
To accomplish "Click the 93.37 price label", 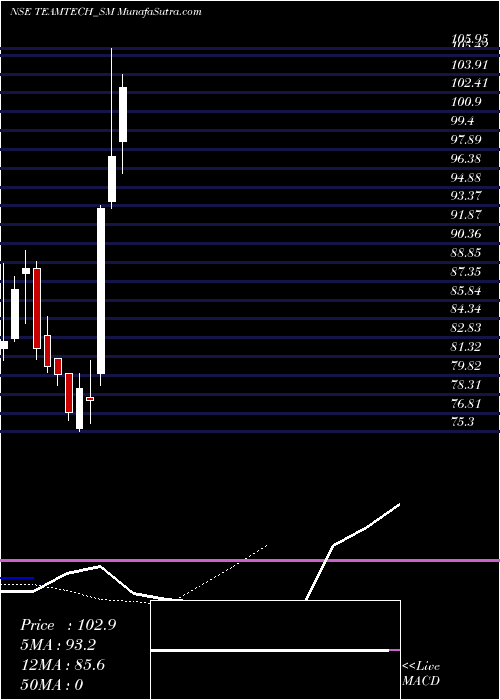I will (x=467, y=196).
